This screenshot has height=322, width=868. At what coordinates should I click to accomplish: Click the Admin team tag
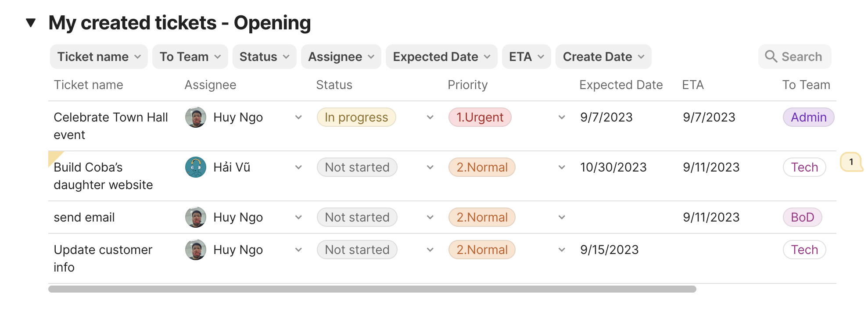tap(808, 118)
